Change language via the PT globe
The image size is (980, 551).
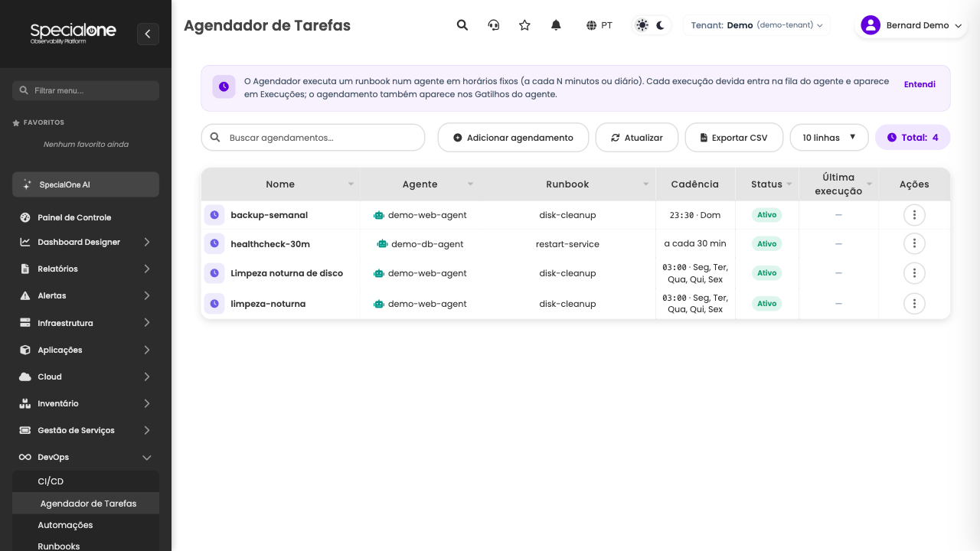[x=599, y=25]
